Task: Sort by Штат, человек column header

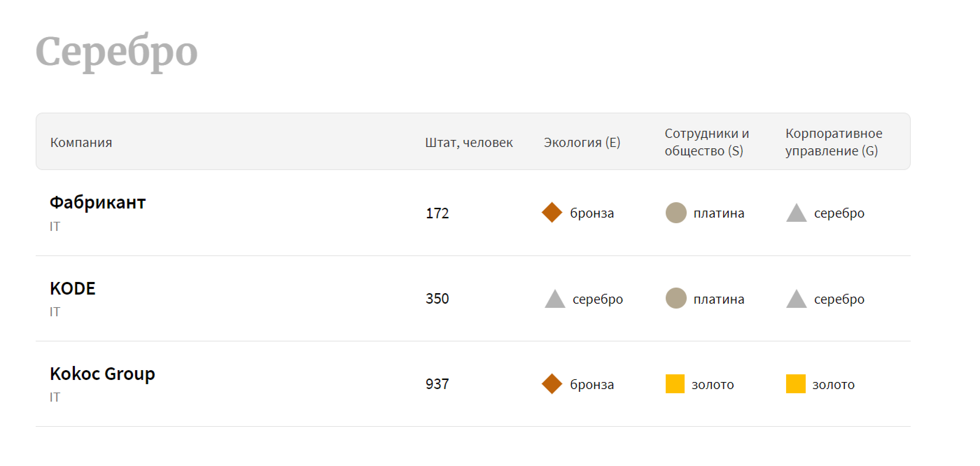Action: [x=469, y=142]
